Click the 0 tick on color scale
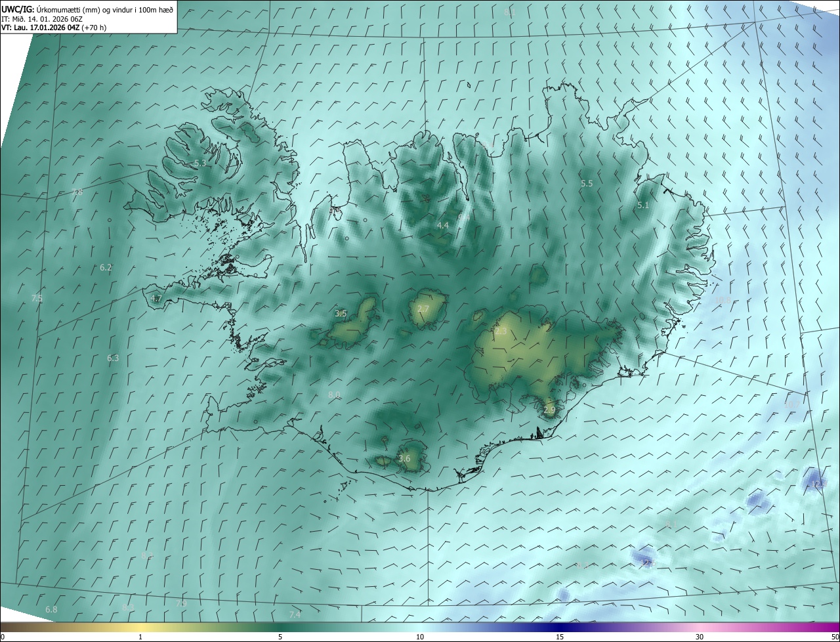 (x=3, y=637)
